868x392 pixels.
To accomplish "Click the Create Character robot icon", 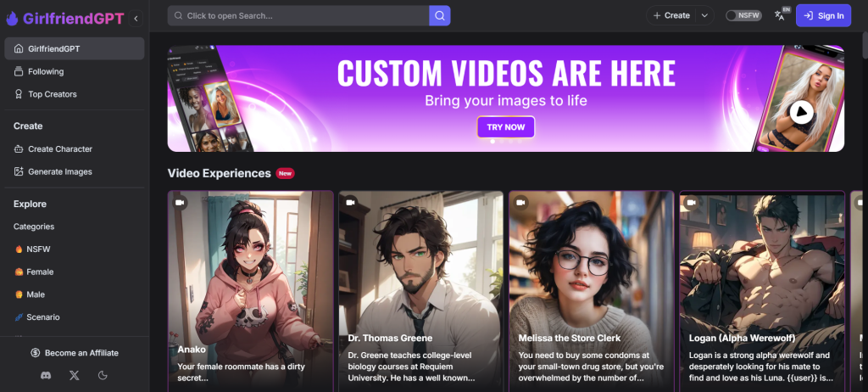I will click(x=19, y=149).
